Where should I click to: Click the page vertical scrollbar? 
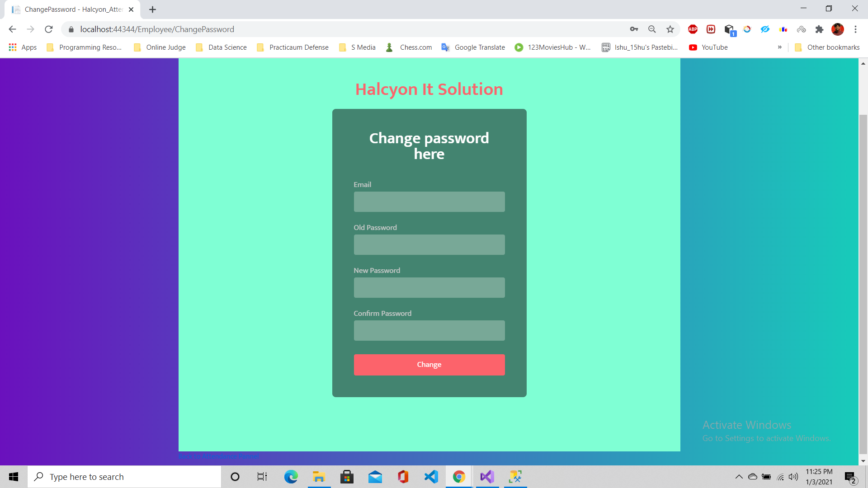[x=863, y=285]
